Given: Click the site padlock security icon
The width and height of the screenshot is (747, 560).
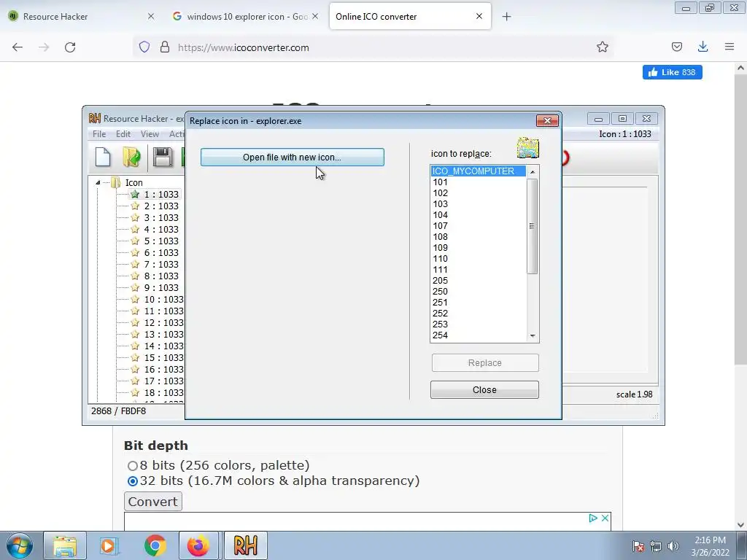Looking at the screenshot, I should click(x=165, y=47).
